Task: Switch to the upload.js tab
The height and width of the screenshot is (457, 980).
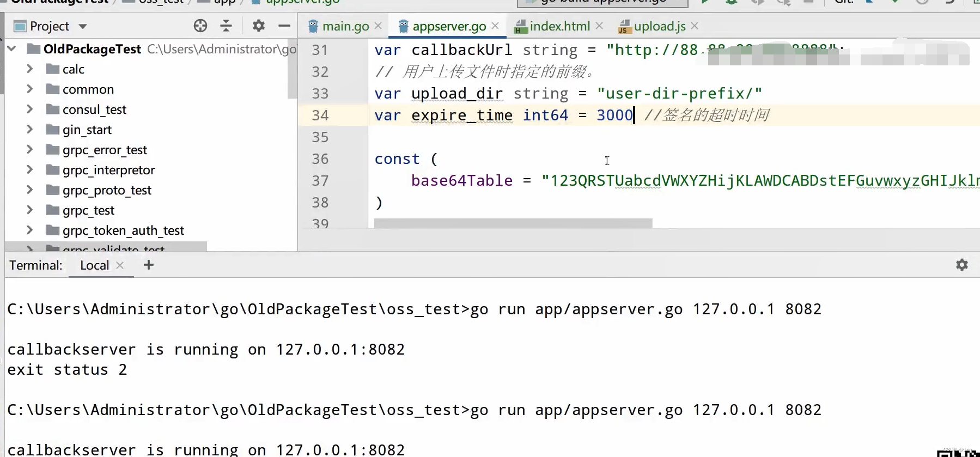Action: [x=659, y=26]
